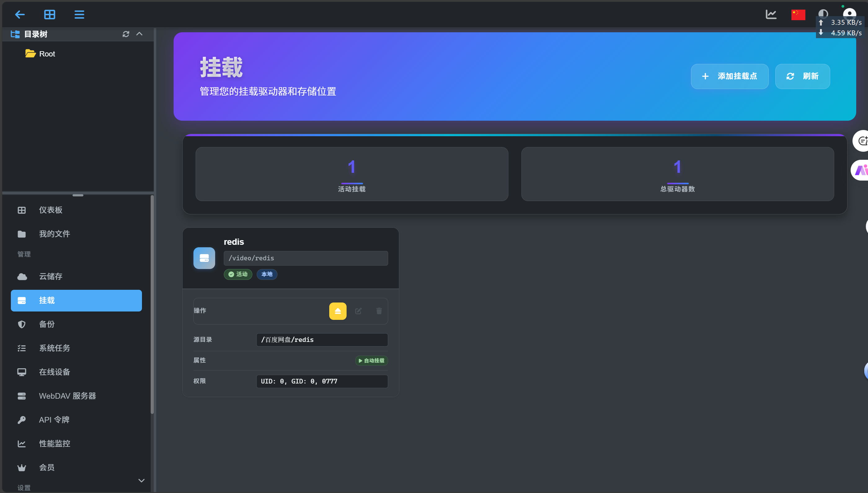Open performance chart icon in header
The image size is (868, 493).
click(x=771, y=15)
